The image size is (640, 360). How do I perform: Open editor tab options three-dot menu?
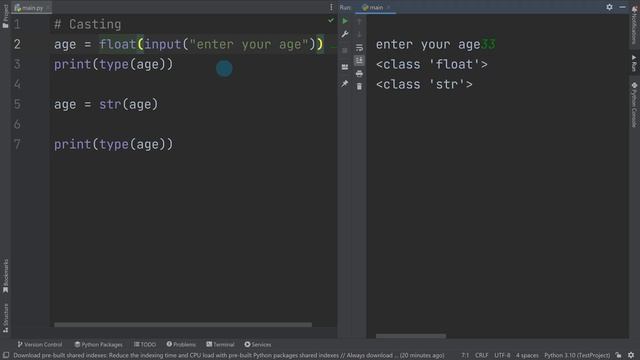[331, 7]
